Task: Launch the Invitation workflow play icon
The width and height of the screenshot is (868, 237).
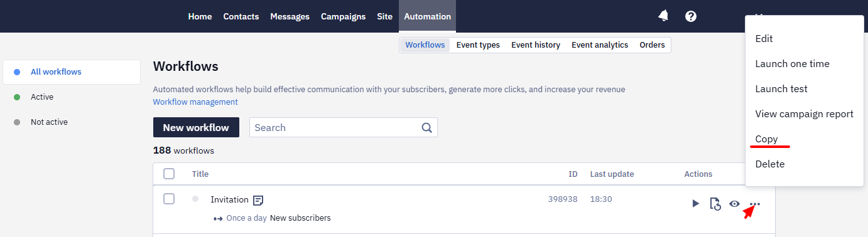Action: [695, 204]
